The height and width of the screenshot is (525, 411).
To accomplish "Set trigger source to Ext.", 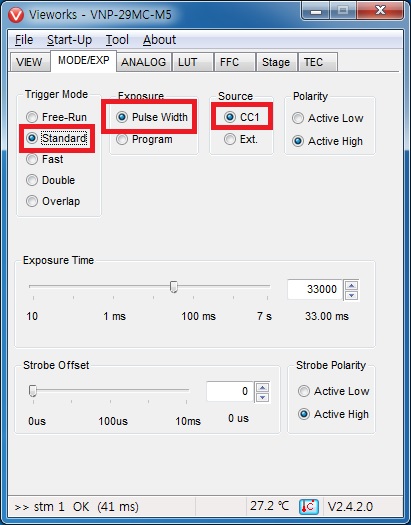I will [241, 139].
